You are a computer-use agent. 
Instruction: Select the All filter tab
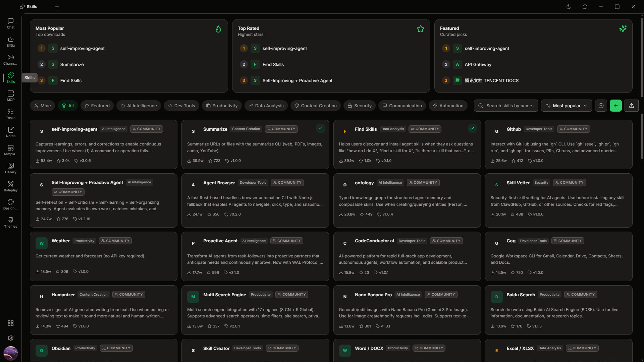point(68,106)
